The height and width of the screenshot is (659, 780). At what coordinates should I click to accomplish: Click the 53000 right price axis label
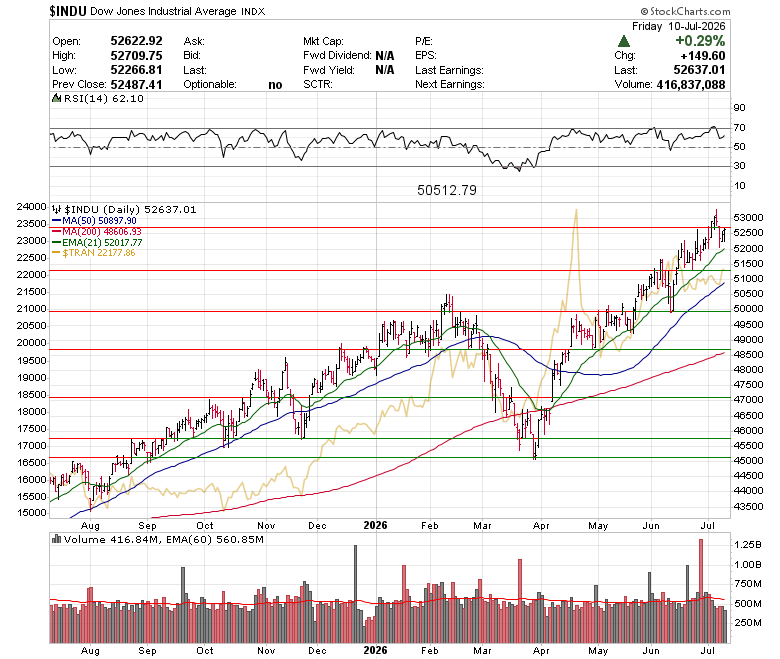pyautogui.click(x=748, y=218)
